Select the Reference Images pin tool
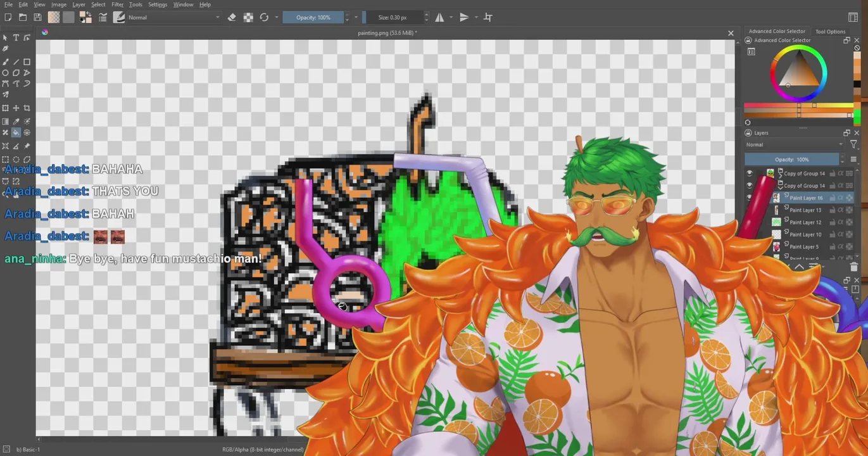Screen dimensions: 868x456 pyautogui.click(x=27, y=146)
